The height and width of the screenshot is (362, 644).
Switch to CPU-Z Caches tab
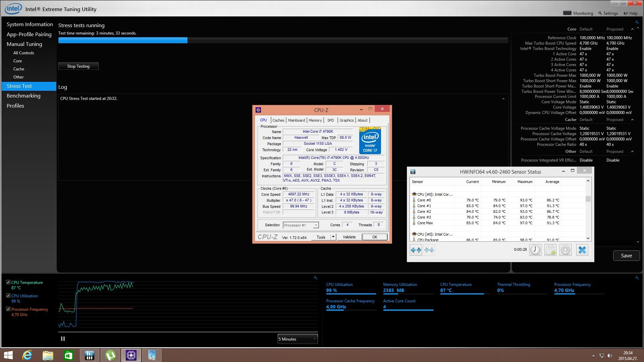point(278,120)
